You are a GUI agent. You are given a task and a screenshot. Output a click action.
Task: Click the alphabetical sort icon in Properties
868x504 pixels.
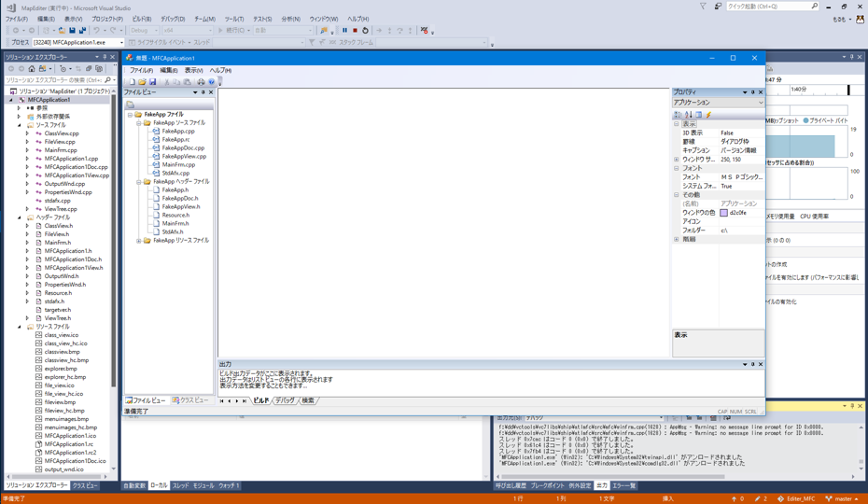[688, 115]
